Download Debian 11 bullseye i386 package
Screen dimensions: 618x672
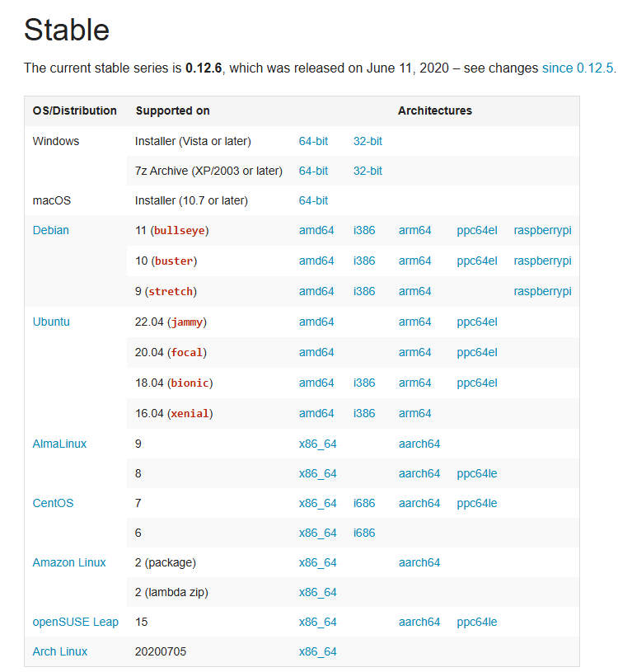point(364,231)
